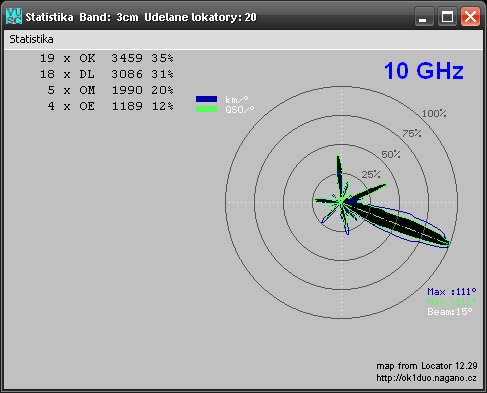Click the blue Max :111° readout
Viewport: 487px width, 393px height.
pyautogui.click(x=452, y=292)
